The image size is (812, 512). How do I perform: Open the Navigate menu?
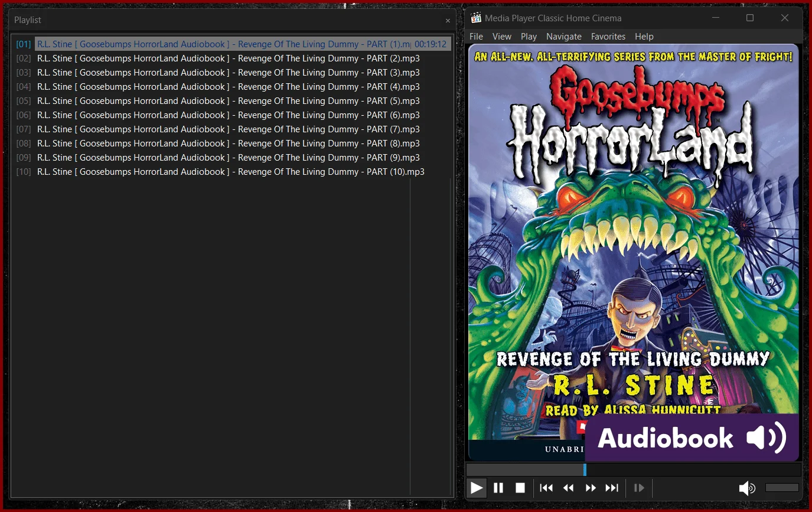(564, 37)
